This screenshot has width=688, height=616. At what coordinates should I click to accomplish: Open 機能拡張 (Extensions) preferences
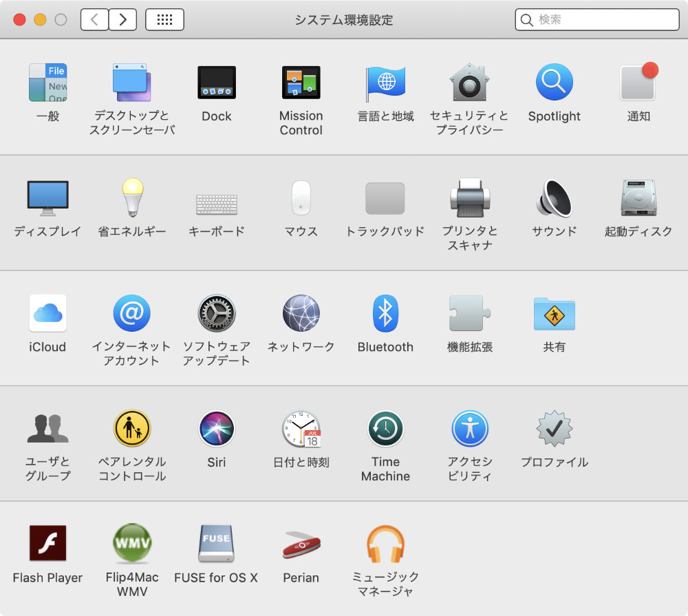coord(469,313)
